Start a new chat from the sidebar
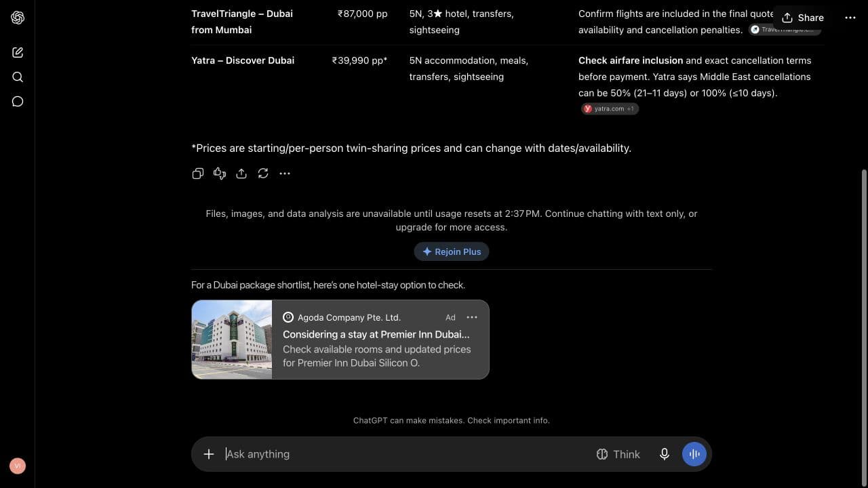The width and height of the screenshot is (868, 488). pos(18,52)
